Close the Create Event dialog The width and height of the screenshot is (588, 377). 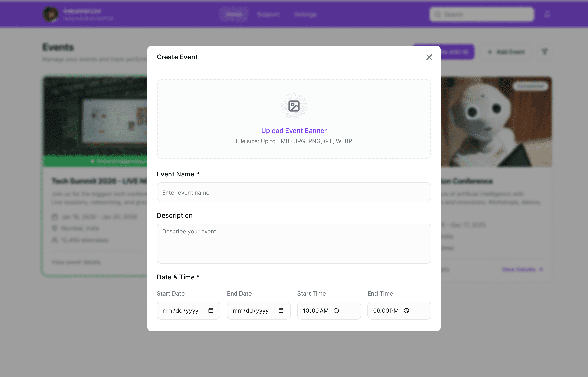(429, 57)
